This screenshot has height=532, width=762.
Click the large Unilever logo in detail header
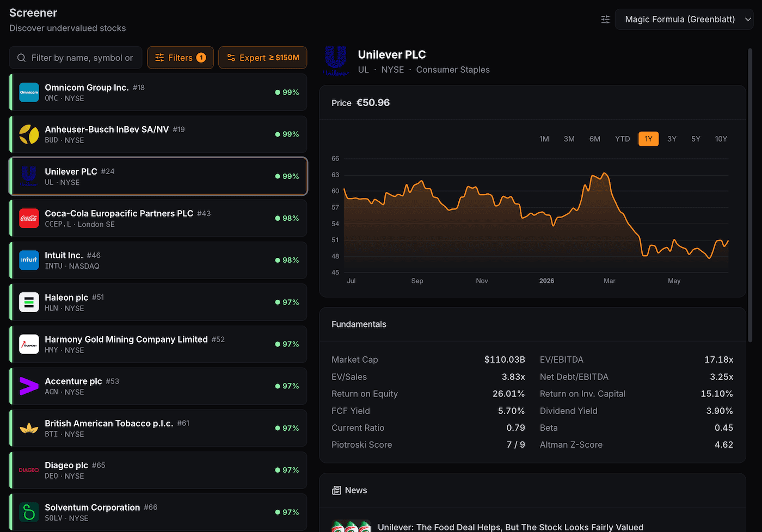335,60
